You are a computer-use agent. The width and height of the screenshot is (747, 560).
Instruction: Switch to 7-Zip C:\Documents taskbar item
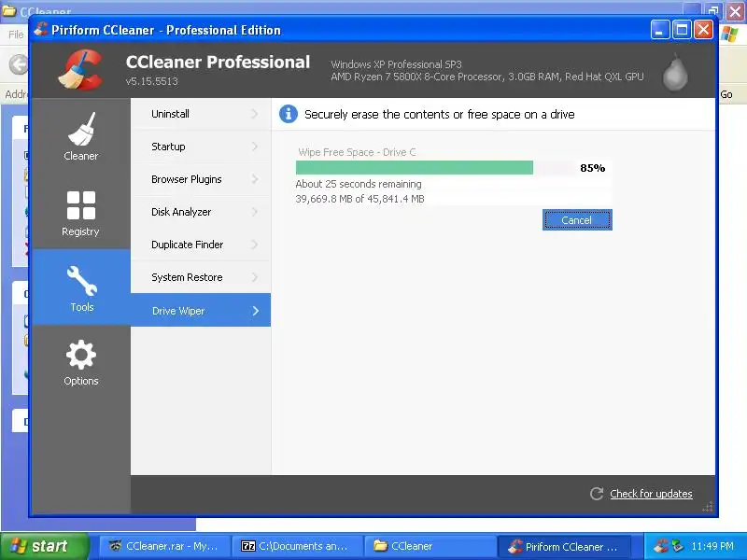point(297,546)
